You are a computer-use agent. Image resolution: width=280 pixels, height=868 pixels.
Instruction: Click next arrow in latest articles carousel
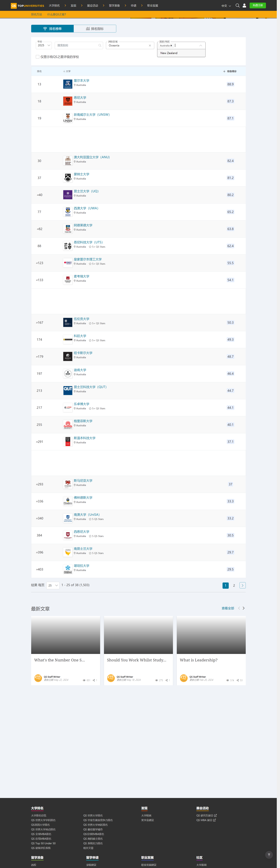click(x=244, y=608)
